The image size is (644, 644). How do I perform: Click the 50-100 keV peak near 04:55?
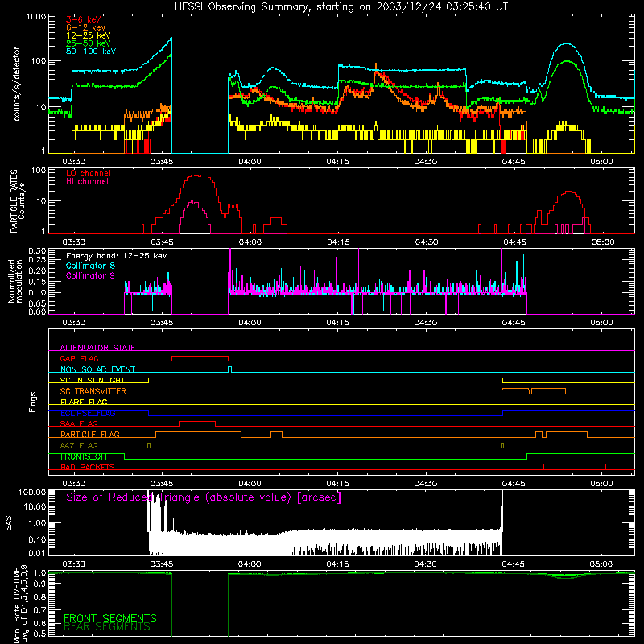tap(567, 44)
